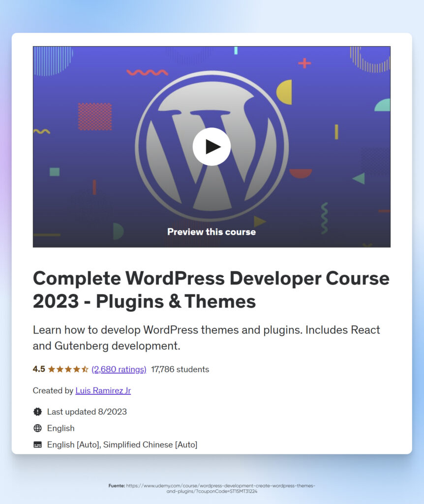This screenshot has width=424, height=504.
Task: Click the 4.5 rating number
Action: (39, 369)
